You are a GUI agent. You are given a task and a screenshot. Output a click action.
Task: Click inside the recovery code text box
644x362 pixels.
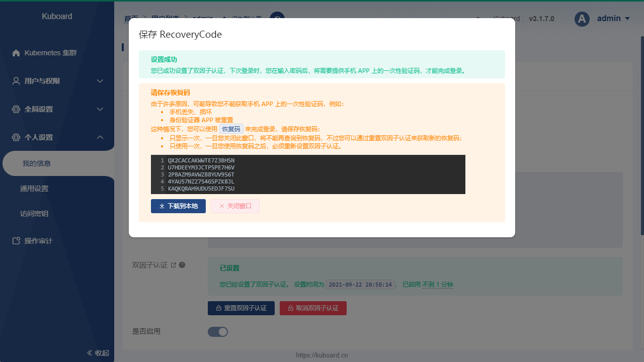[x=308, y=174]
